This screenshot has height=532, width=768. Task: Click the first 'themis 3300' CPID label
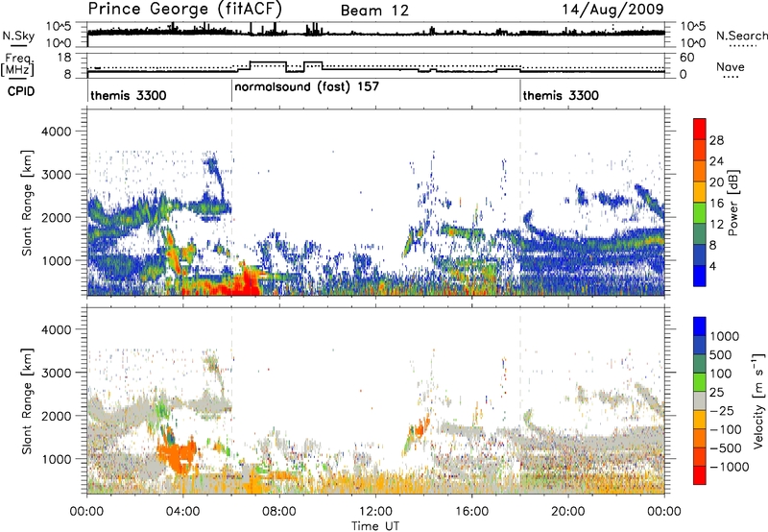point(129,95)
